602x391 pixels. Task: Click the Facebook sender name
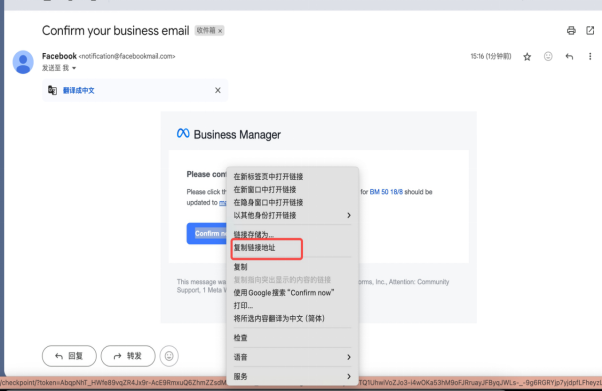click(59, 56)
